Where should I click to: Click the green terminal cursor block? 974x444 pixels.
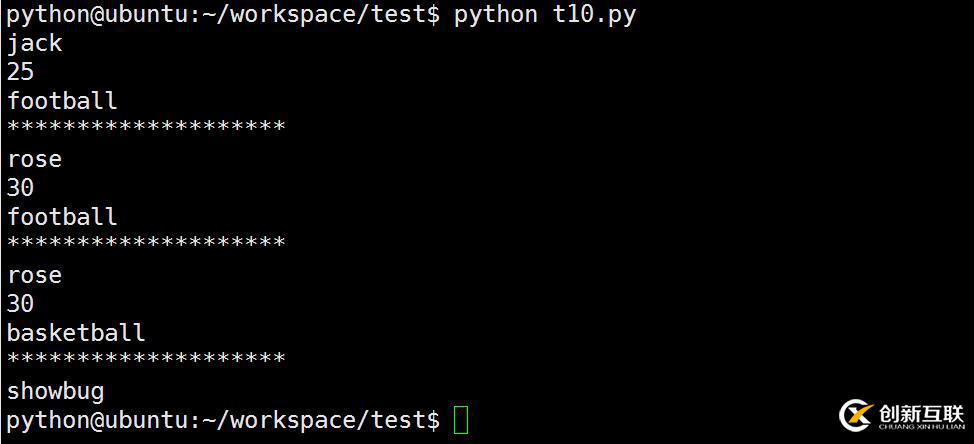(x=460, y=420)
